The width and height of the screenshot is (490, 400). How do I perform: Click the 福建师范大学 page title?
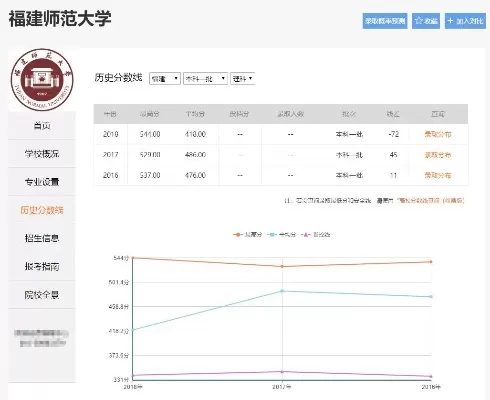[x=60, y=19]
